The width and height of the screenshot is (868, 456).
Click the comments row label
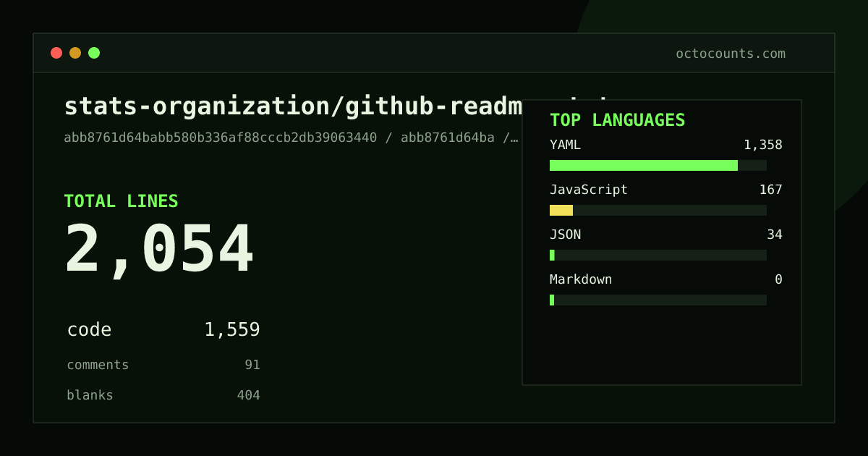pyautogui.click(x=98, y=365)
